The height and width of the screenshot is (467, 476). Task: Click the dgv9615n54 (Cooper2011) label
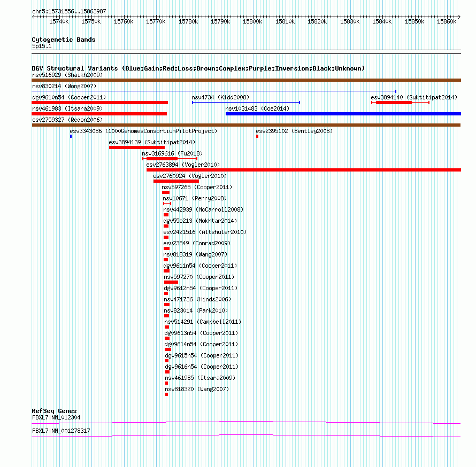click(202, 355)
